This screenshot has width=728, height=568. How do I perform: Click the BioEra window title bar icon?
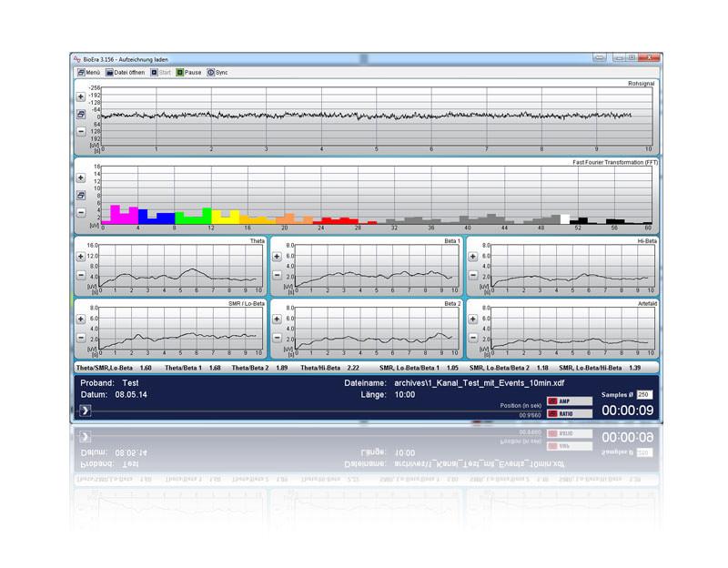tap(77, 59)
